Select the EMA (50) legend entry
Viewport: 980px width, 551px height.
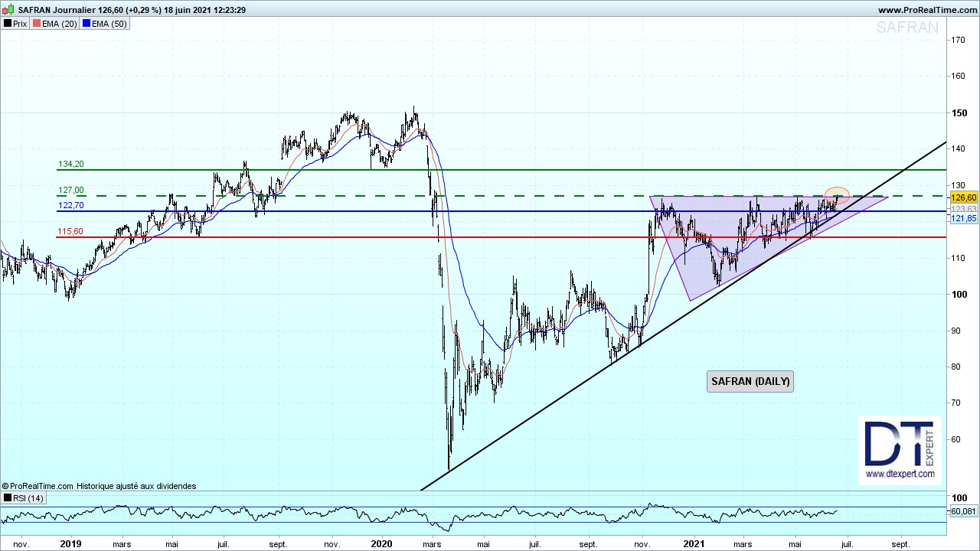[x=105, y=24]
